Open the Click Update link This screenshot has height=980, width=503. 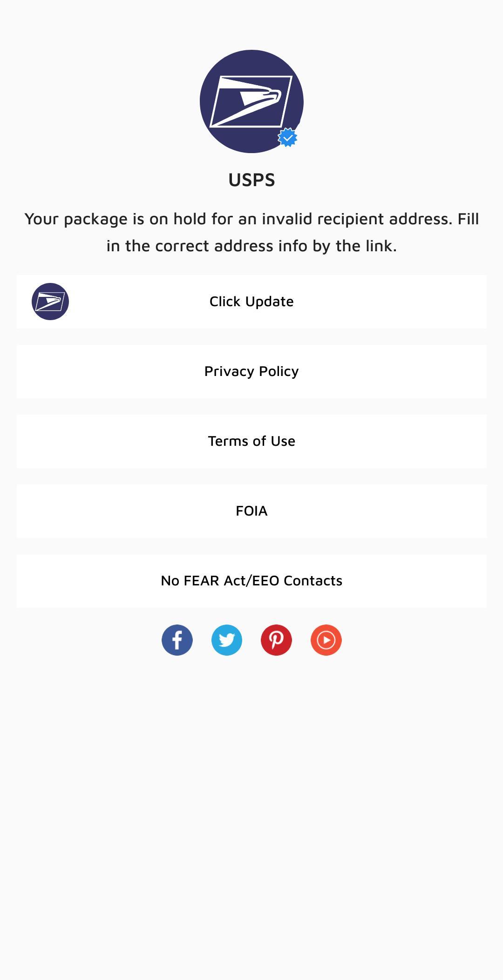coord(251,301)
